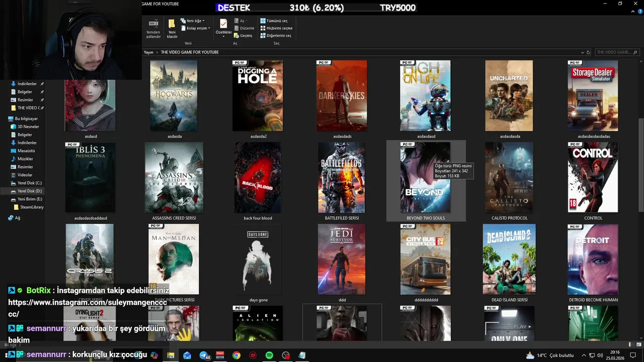Select the Darker Skies cover image
Image resolution: width=644 pixels, height=362 pixels.
click(x=342, y=96)
